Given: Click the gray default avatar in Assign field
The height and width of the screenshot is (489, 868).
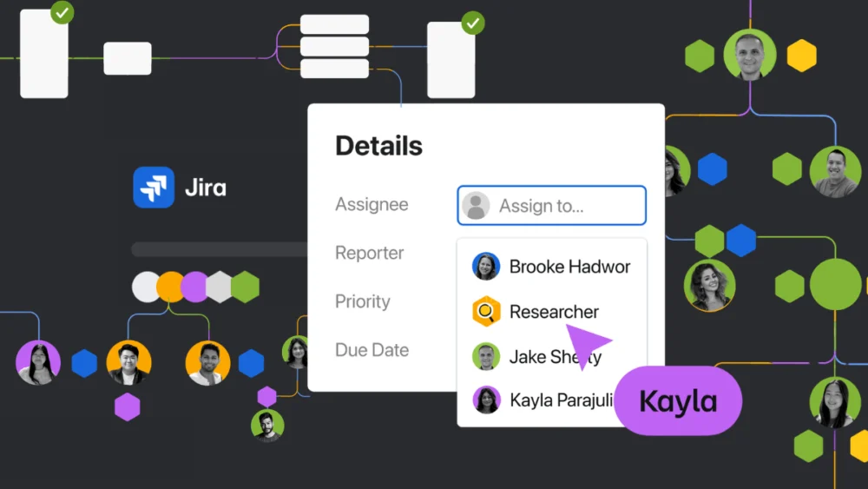Looking at the screenshot, I should coord(476,206).
